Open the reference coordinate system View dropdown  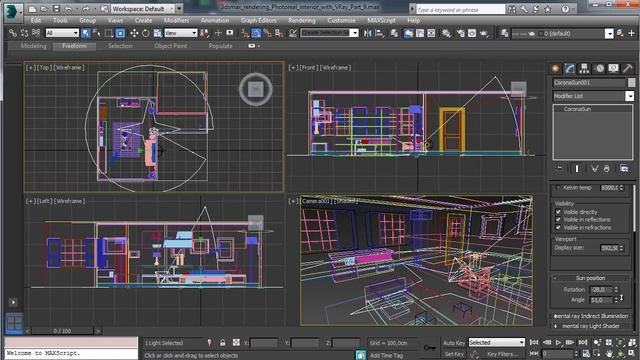coord(180,33)
